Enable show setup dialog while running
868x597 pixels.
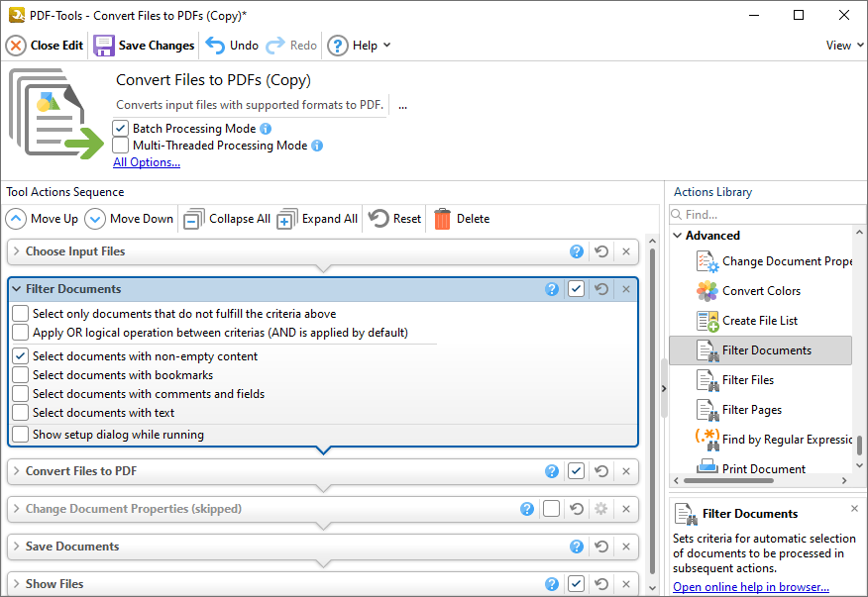coord(21,435)
